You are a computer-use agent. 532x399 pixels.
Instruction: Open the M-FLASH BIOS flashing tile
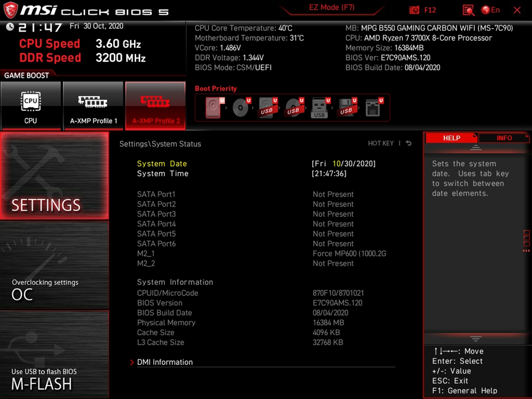coord(54,354)
